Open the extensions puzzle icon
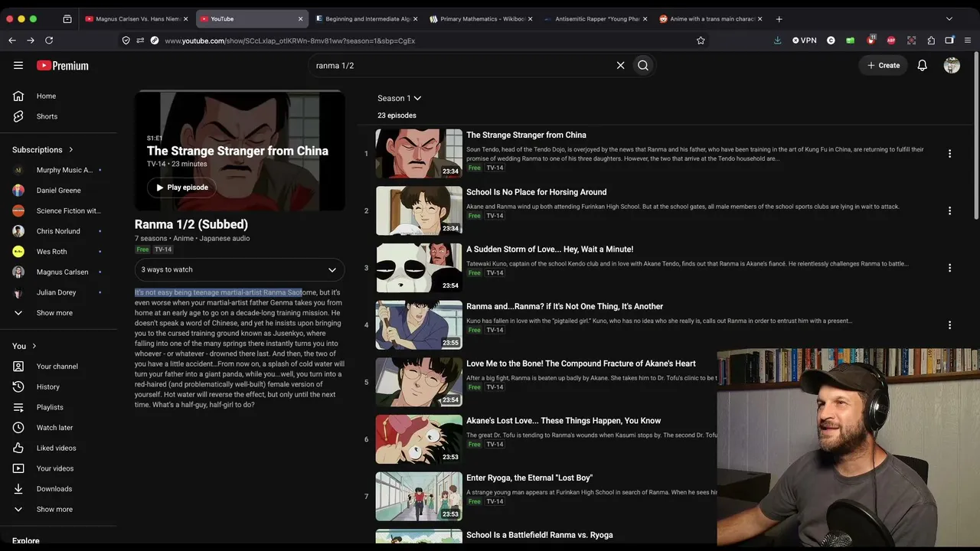 (931, 41)
